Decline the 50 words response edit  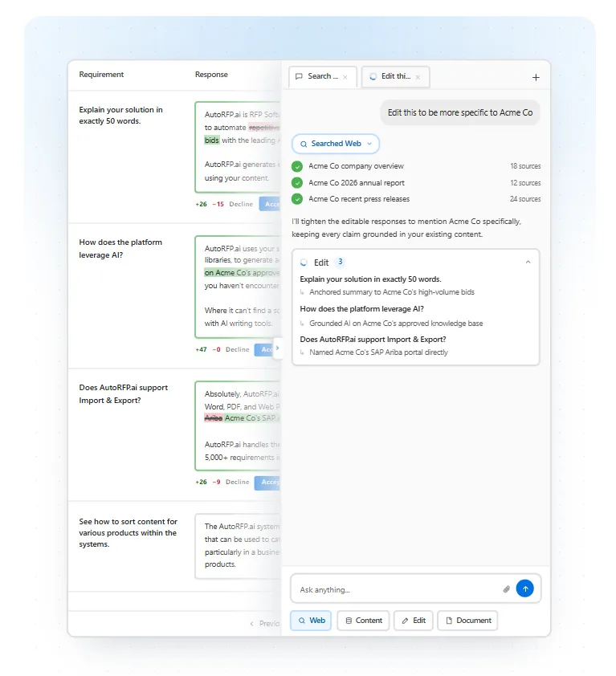[x=241, y=204]
